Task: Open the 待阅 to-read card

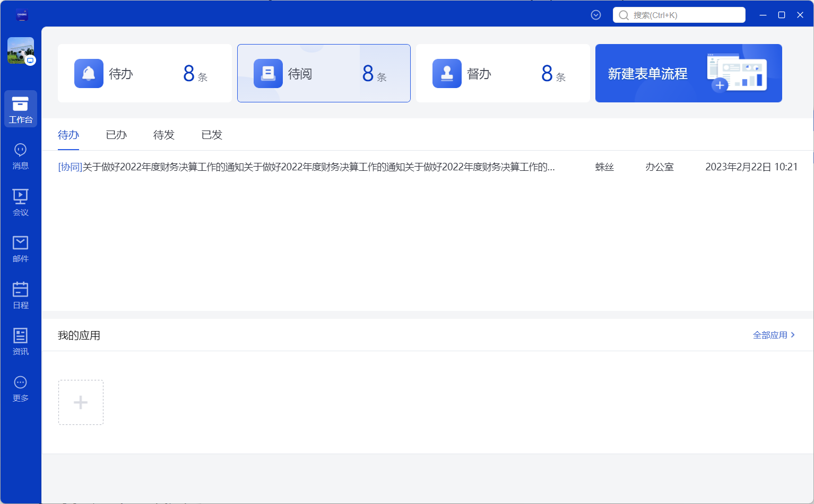Action: click(x=324, y=73)
